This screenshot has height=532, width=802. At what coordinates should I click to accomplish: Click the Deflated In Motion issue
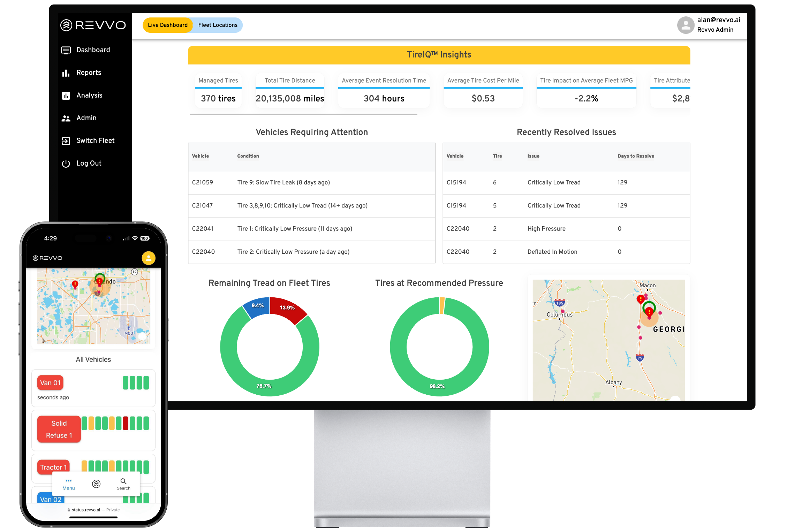552,252
